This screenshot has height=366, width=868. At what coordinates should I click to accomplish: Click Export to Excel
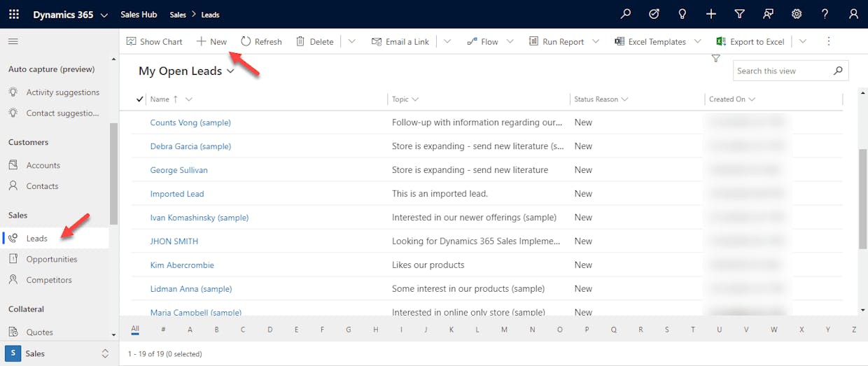point(750,41)
